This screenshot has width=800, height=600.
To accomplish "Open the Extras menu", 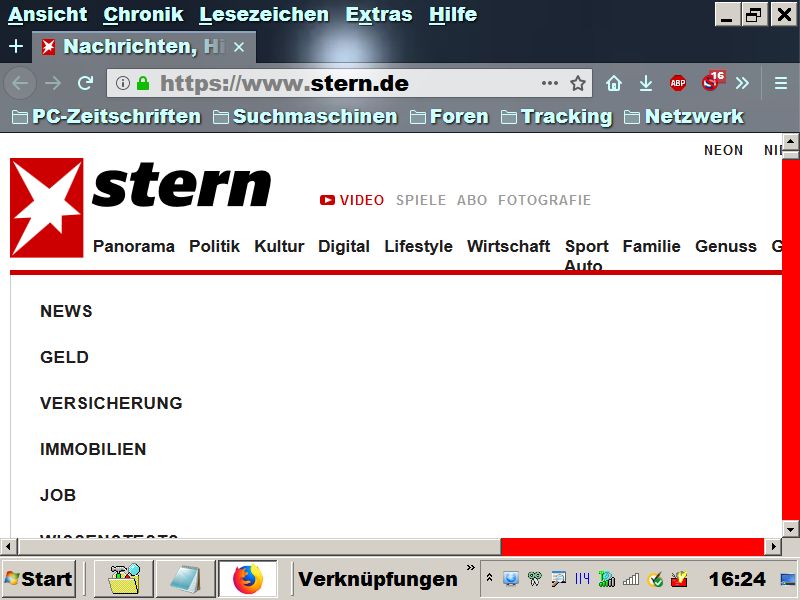I will coord(379,14).
